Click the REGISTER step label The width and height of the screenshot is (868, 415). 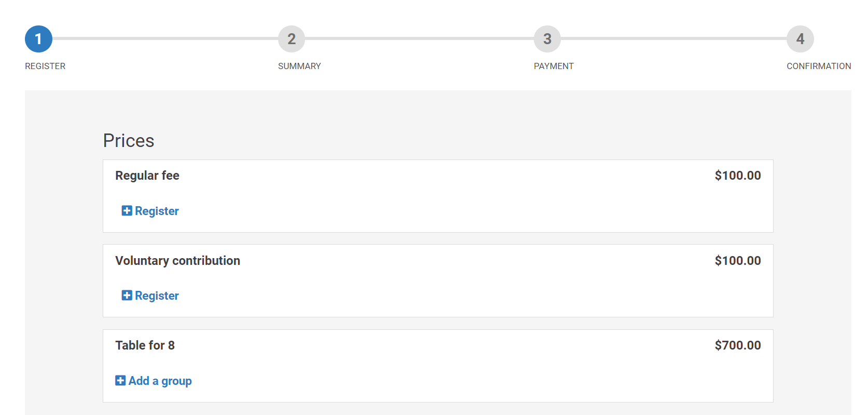click(x=45, y=66)
